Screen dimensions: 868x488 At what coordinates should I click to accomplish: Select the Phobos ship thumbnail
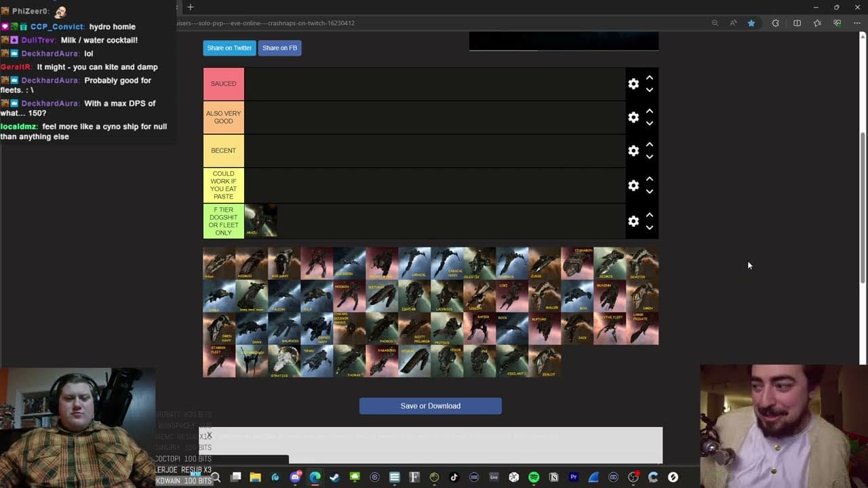tap(382, 329)
